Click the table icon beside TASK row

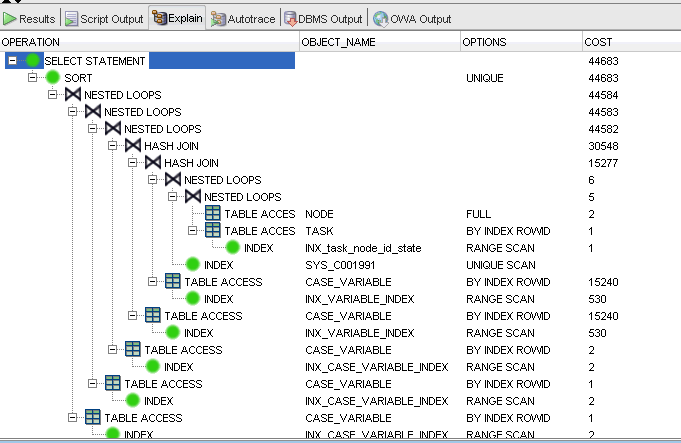[213, 231]
